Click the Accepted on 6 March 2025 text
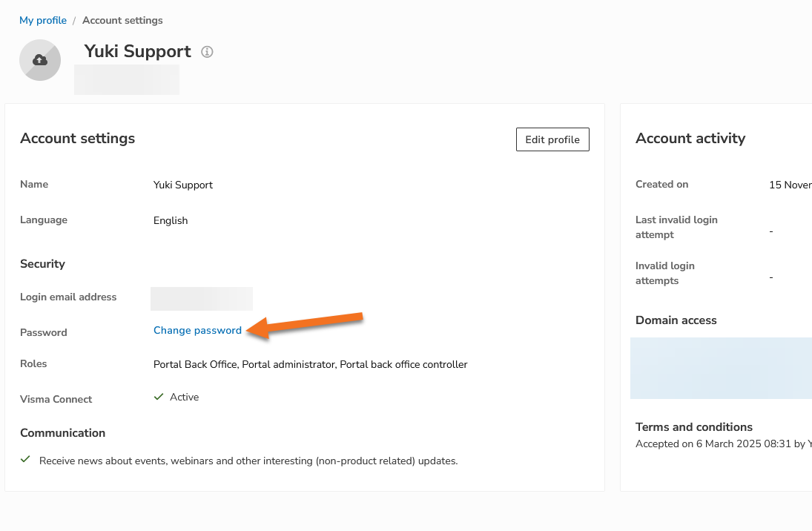This screenshot has width=812, height=531. (x=724, y=444)
